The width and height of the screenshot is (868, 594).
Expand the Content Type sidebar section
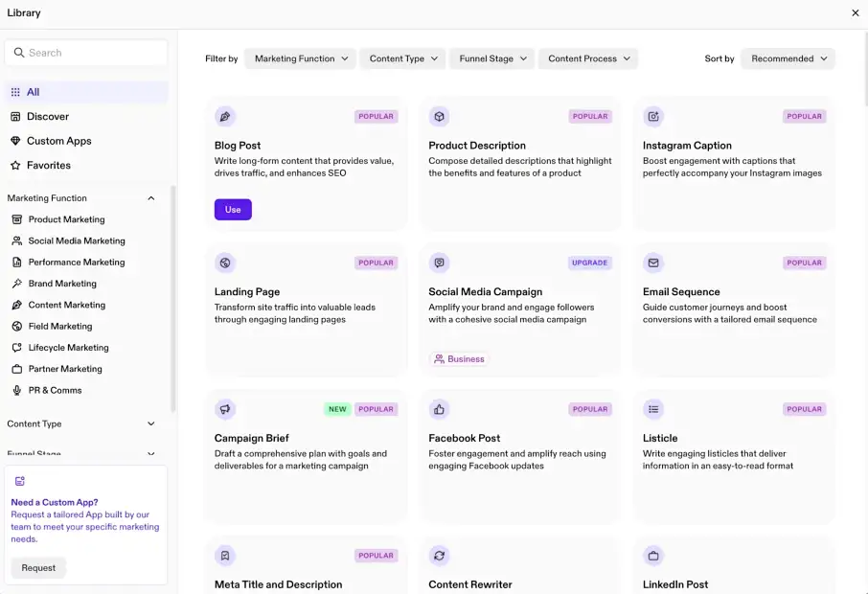pyautogui.click(x=151, y=424)
